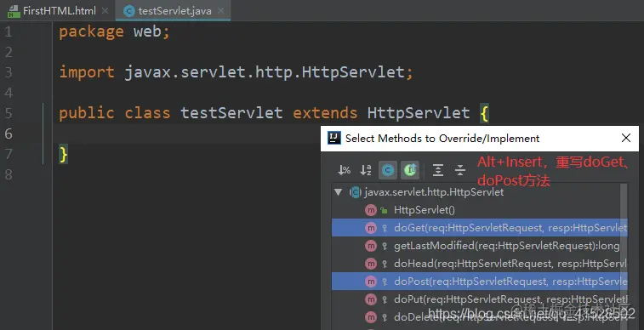
Task: Sort methods by visibility percent icon
Action: 345,170
